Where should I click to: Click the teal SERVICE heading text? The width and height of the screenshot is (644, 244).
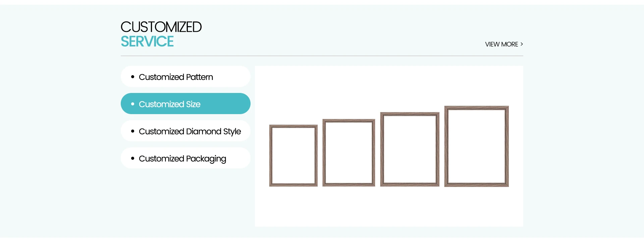pyautogui.click(x=147, y=42)
